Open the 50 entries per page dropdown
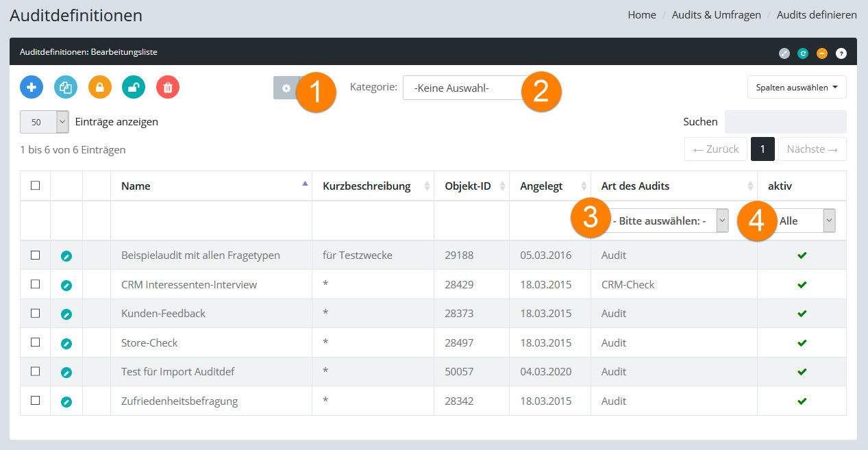Viewport: 868px width, 450px height. pyautogui.click(x=45, y=122)
